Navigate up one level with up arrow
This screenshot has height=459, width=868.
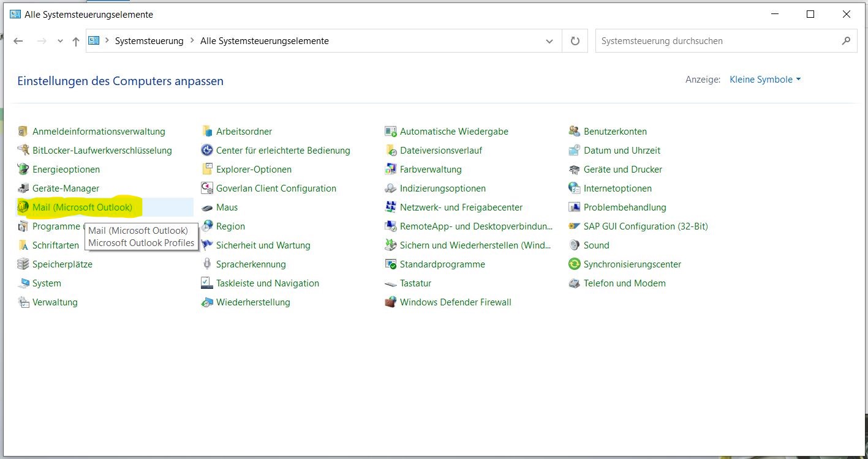pyautogui.click(x=76, y=41)
